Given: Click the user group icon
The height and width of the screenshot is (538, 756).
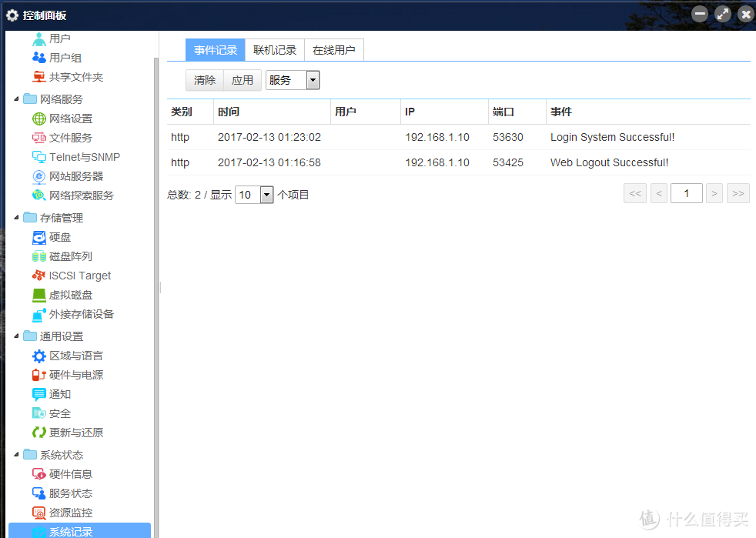Looking at the screenshot, I should point(39,58).
